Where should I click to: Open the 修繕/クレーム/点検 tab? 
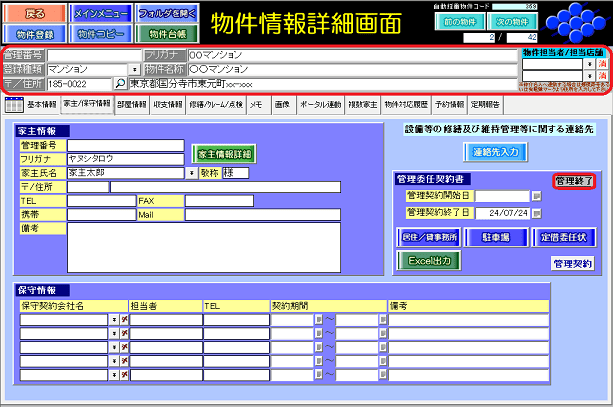click(214, 104)
